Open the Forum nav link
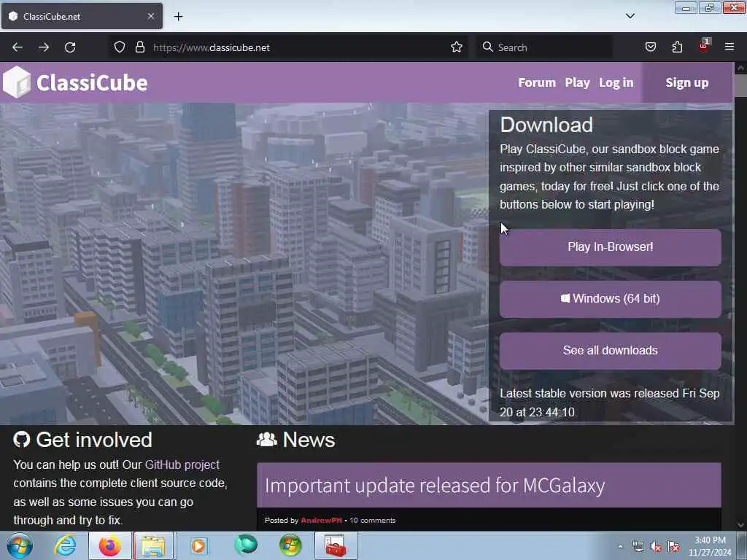The image size is (747, 560). click(537, 83)
